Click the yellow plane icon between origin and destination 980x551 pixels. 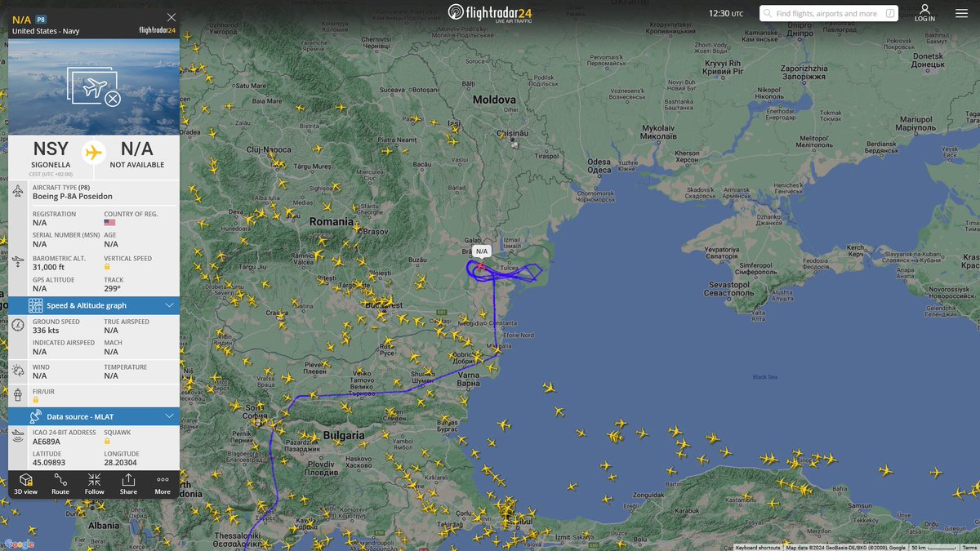(94, 152)
